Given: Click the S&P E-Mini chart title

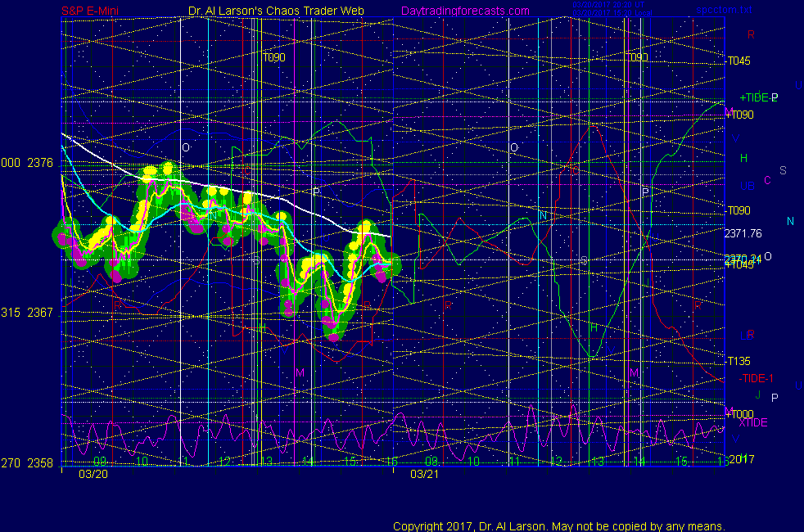Looking at the screenshot, I should (x=90, y=11).
